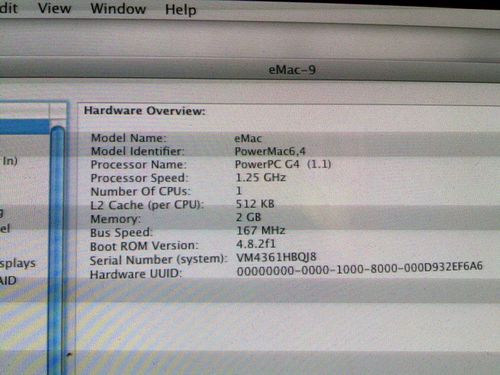Select the Displays entry in the sidebar
500x375 pixels.
pyautogui.click(x=17, y=263)
